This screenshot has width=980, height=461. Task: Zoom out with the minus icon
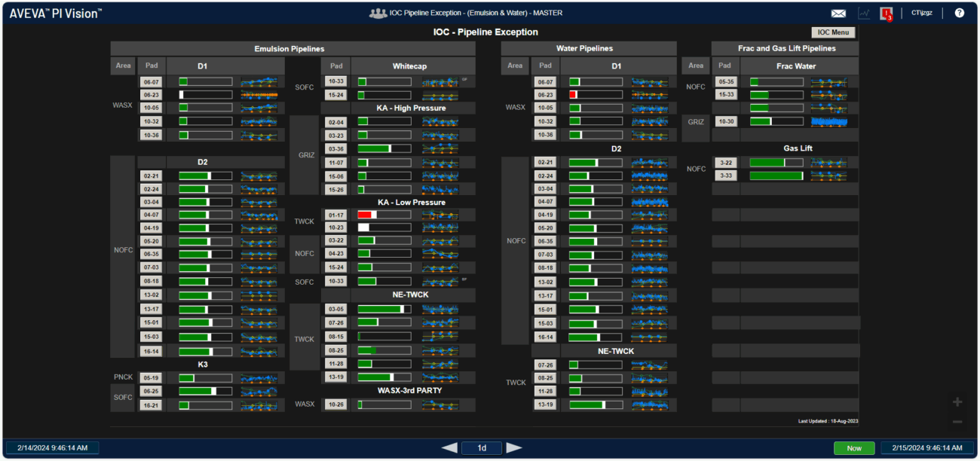[x=957, y=422]
